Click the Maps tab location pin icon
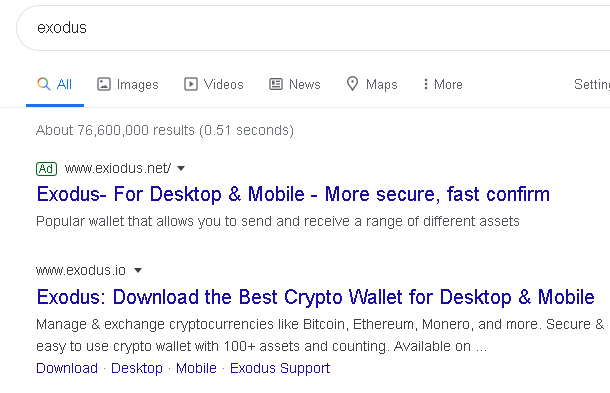The width and height of the screenshot is (610, 393). coord(352,84)
